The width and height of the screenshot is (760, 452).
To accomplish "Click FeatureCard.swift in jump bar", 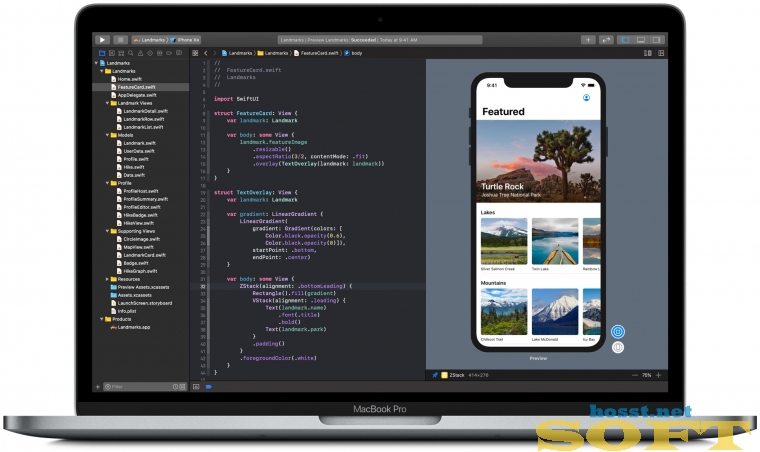I will coord(316,53).
